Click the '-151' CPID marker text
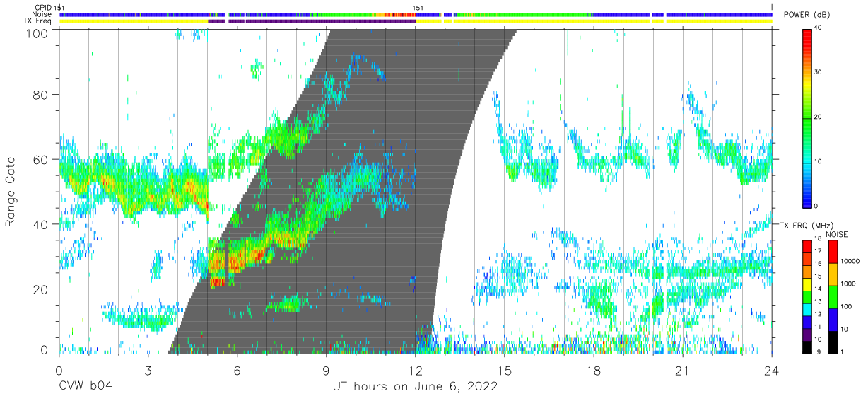Viewport: 868px width, 401px height. [416, 7]
